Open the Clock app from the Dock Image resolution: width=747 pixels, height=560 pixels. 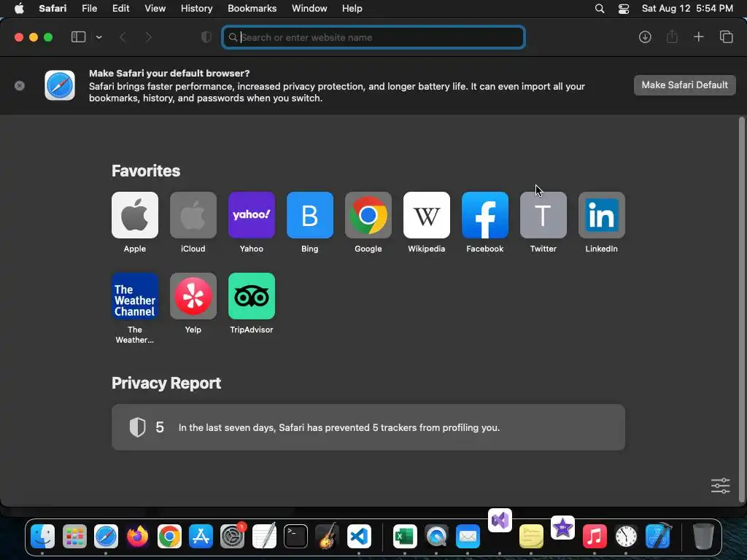point(626,536)
